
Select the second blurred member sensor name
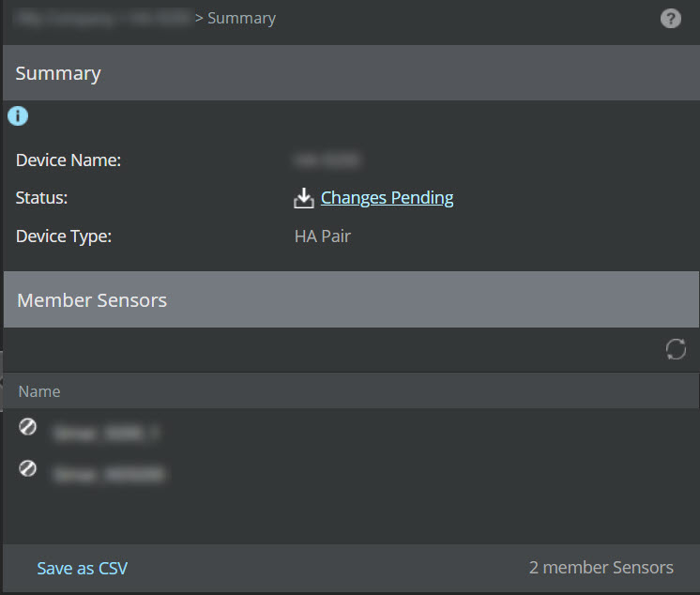(109, 475)
